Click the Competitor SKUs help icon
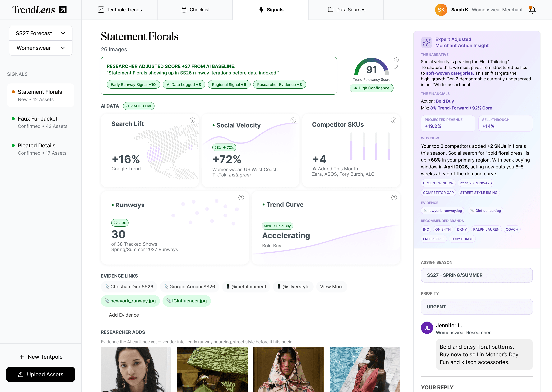The height and width of the screenshot is (392, 552). 393,120
